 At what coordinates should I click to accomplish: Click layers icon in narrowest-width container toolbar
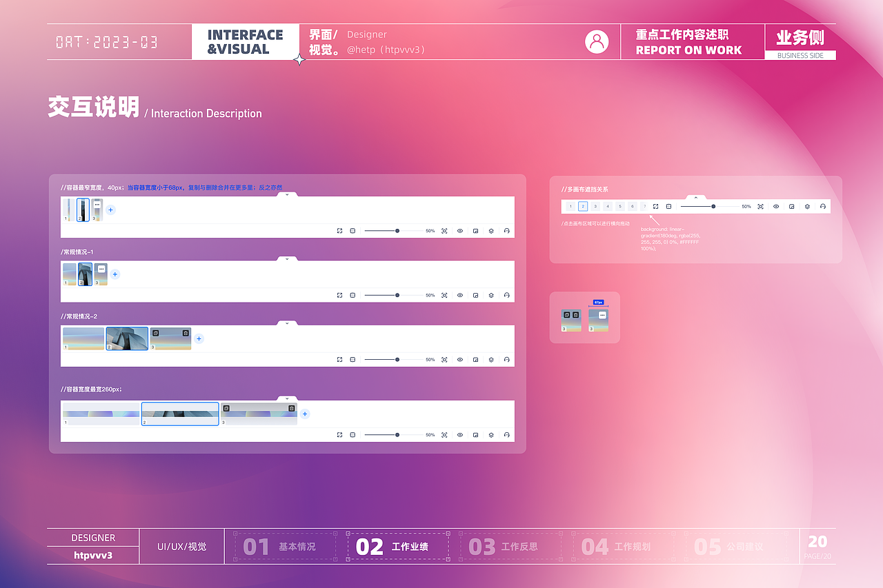pos(491,231)
